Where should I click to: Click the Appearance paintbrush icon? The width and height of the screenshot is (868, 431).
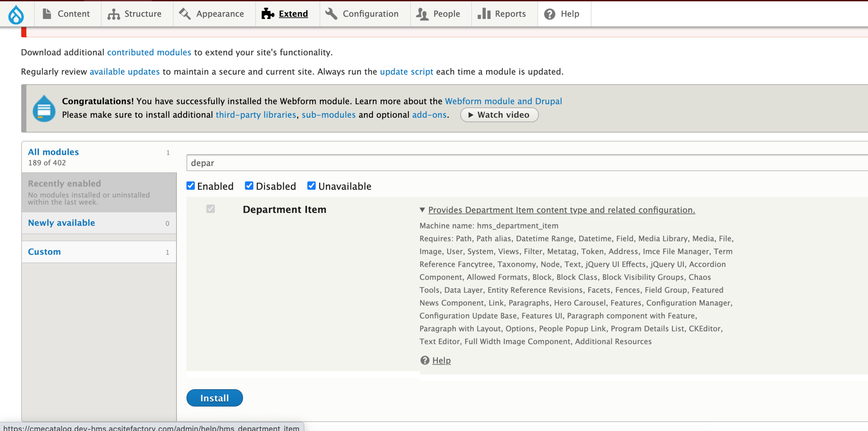[x=185, y=14]
